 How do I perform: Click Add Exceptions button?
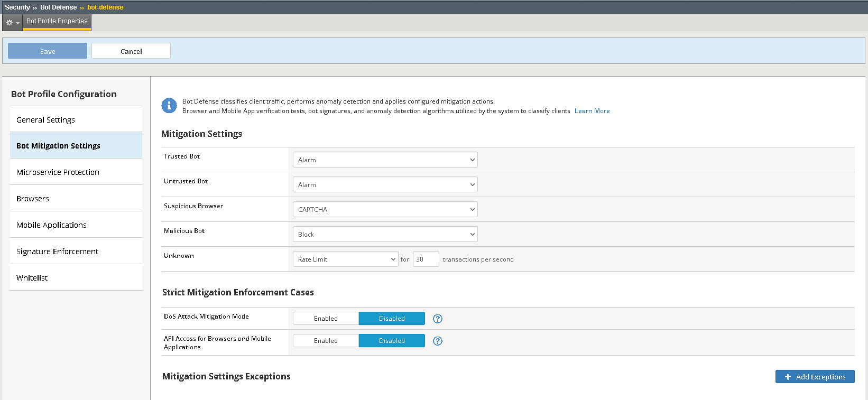(x=815, y=377)
